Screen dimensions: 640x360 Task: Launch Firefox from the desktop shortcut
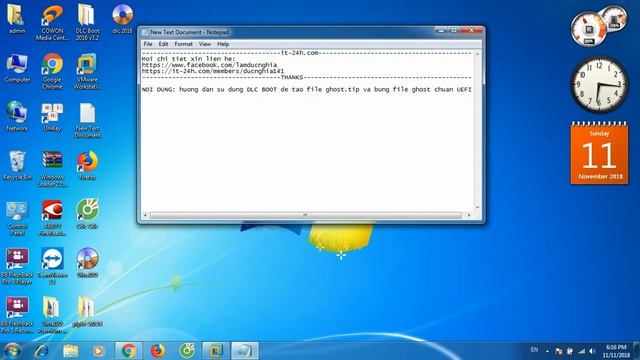click(x=87, y=165)
